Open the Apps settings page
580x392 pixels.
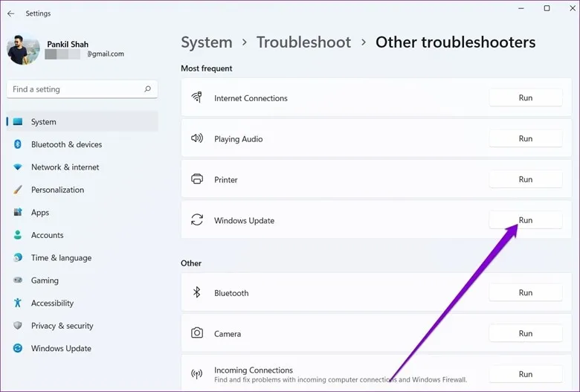[x=40, y=213]
